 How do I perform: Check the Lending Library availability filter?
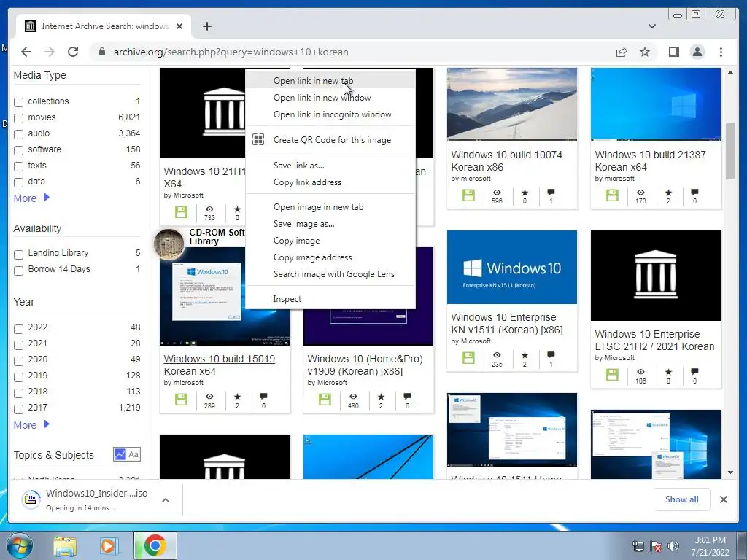tap(18, 254)
